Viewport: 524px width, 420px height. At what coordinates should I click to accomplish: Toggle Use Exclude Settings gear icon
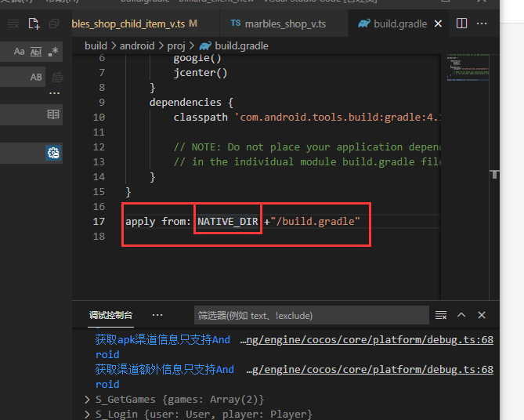point(53,153)
